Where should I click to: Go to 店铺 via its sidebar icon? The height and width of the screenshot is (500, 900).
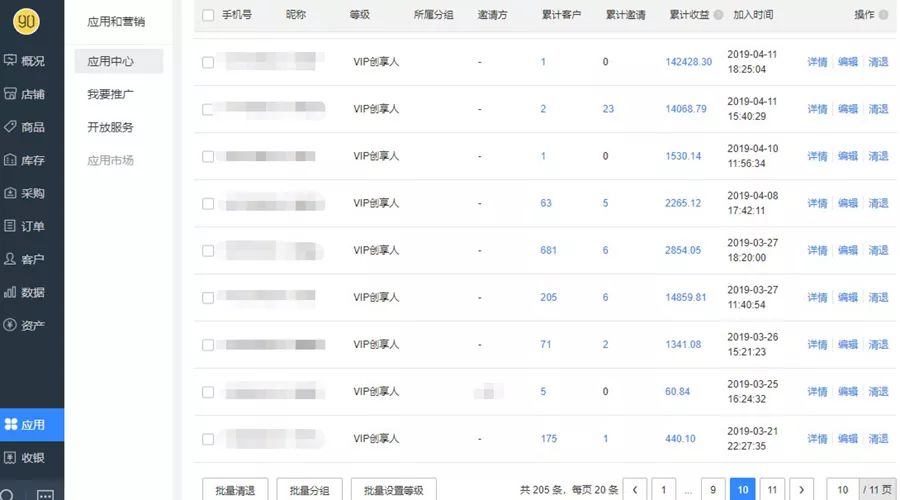(x=10, y=94)
